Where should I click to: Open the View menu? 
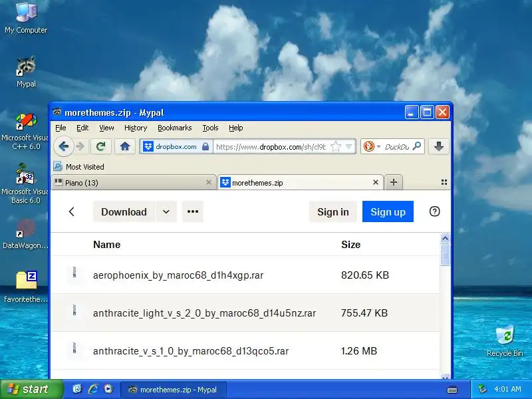[106, 128]
